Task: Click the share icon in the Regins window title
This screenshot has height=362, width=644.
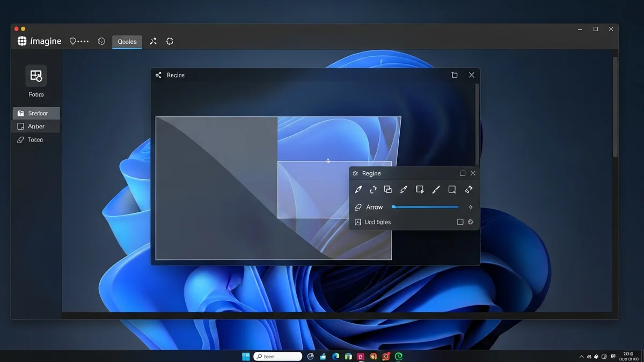Action: pyautogui.click(x=158, y=75)
